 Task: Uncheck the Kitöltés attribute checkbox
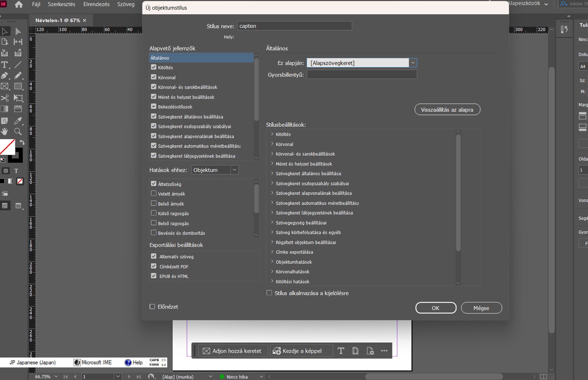[154, 67]
